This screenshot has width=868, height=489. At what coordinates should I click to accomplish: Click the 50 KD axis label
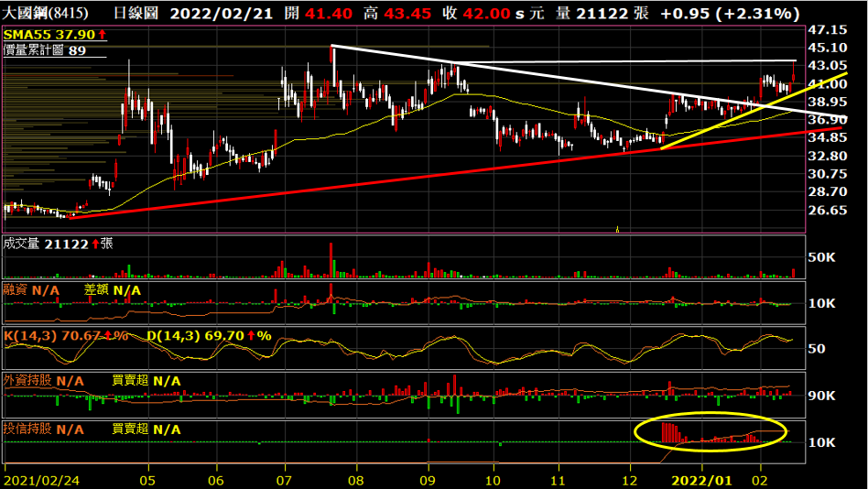[817, 349]
